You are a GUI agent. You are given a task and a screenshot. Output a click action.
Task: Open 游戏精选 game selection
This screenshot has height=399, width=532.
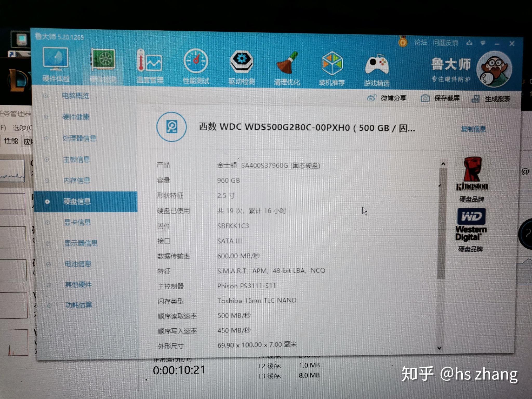click(377, 70)
